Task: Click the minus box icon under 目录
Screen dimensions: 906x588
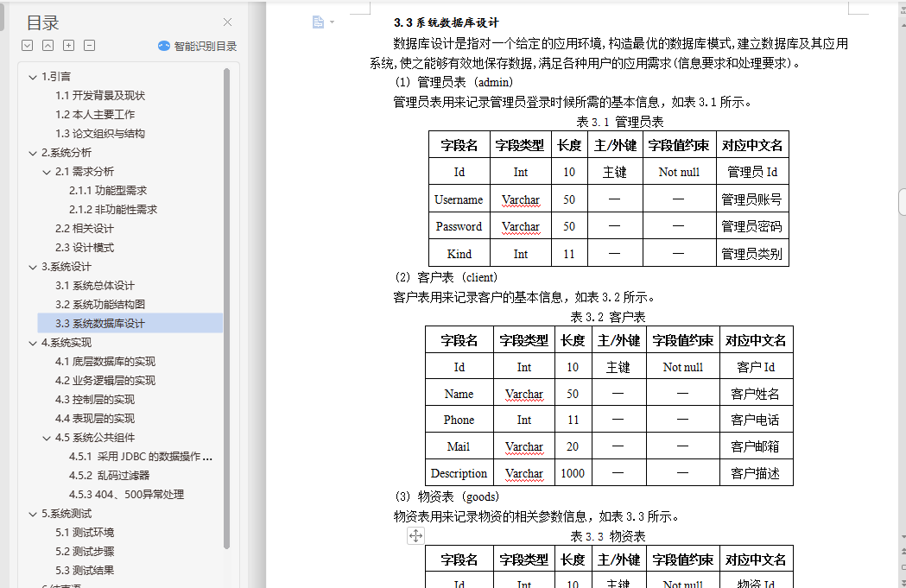Action: point(90,46)
